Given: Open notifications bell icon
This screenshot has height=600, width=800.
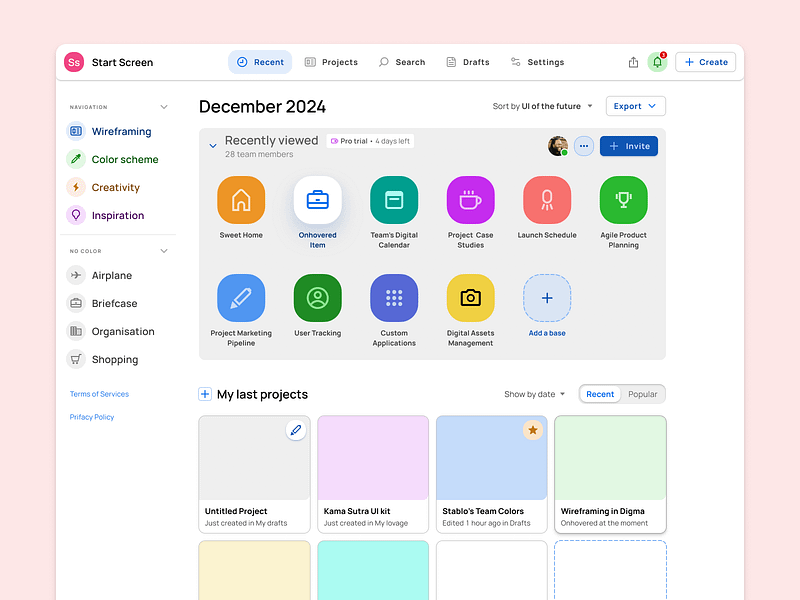Looking at the screenshot, I should click(658, 62).
